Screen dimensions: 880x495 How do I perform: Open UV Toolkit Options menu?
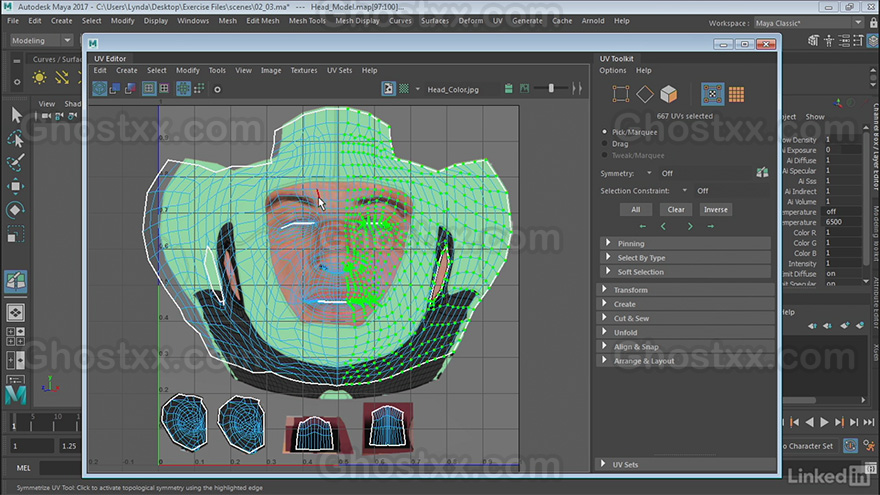point(612,70)
